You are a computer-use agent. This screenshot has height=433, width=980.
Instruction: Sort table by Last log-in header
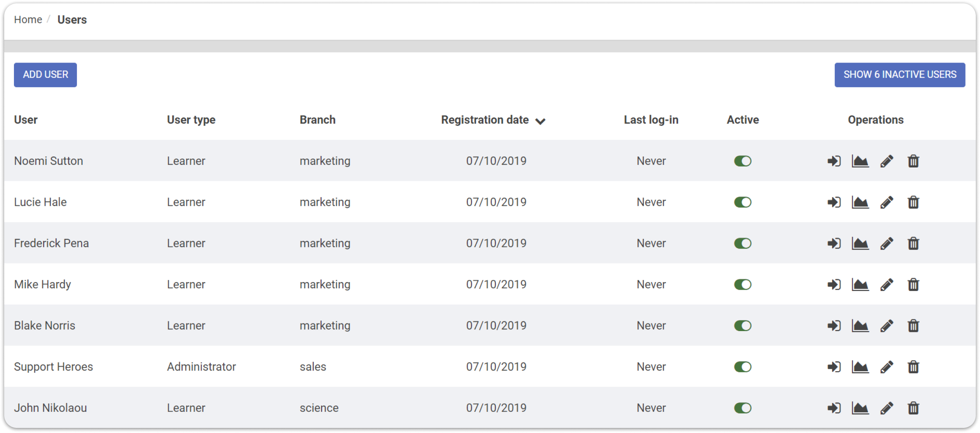click(x=651, y=120)
